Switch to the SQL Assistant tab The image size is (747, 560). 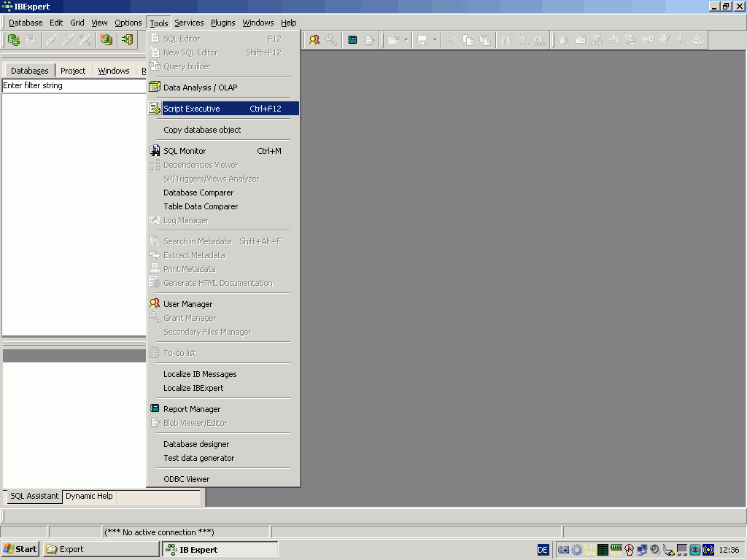click(34, 496)
